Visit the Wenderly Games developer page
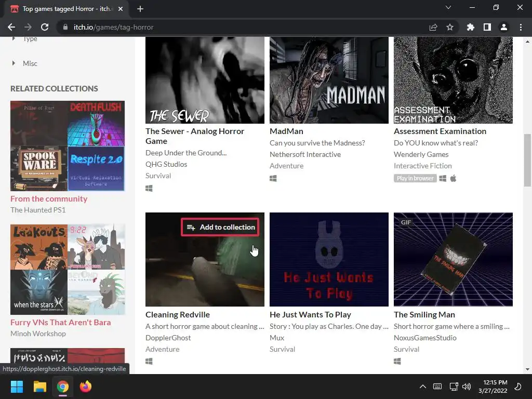The image size is (532, 399). click(x=421, y=154)
